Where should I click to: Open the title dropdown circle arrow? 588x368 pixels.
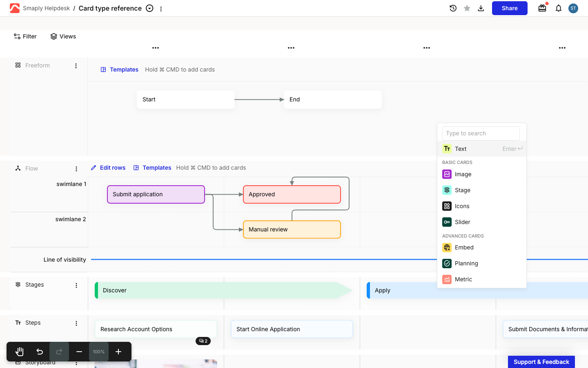150,8
